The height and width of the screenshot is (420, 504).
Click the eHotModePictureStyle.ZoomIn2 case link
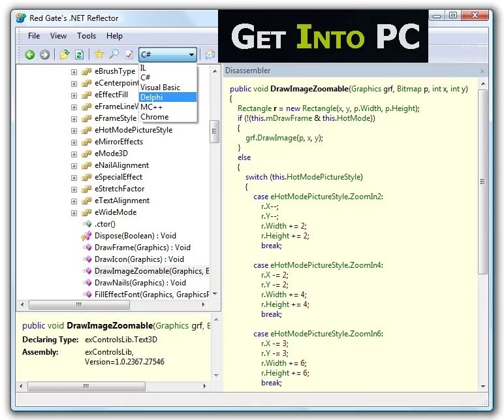pos(326,197)
